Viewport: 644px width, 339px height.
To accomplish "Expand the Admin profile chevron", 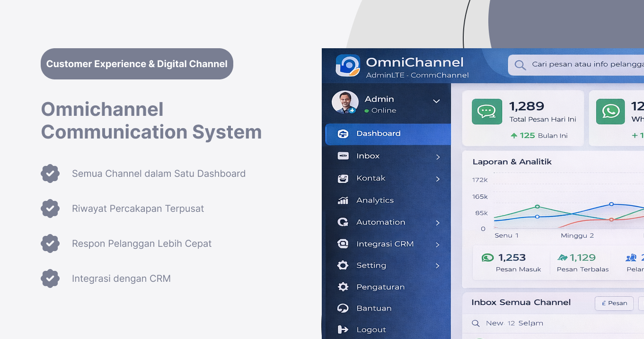I will 436,102.
